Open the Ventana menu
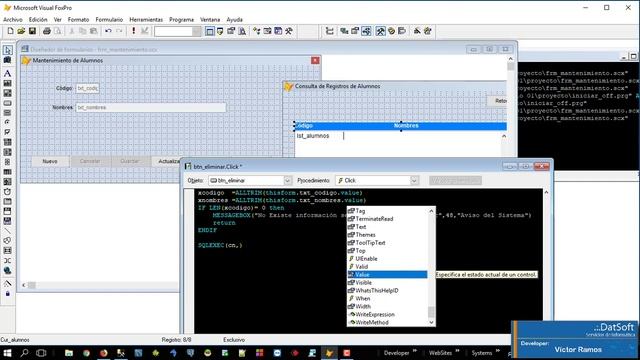Image resolution: width=640 pixels, height=360 pixels. point(210,20)
